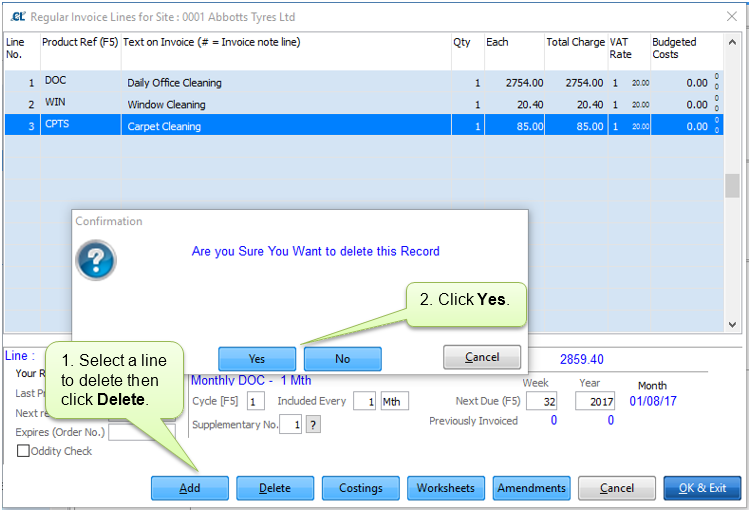750x514 pixels.
Task: Open Costings for the selected line
Action: click(361, 488)
